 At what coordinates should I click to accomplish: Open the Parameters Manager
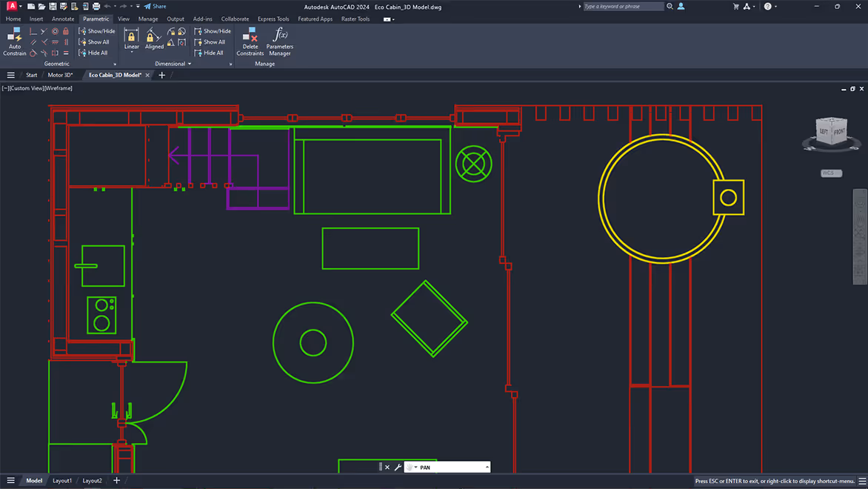click(279, 41)
